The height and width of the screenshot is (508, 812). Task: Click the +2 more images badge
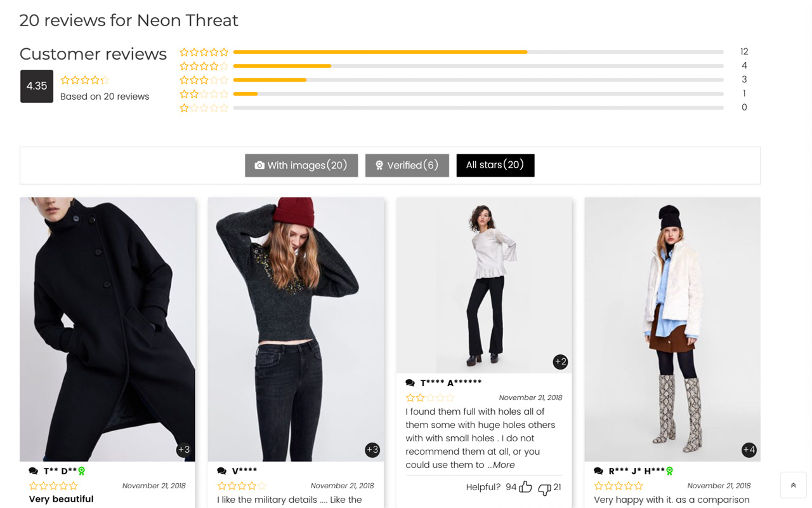(x=560, y=362)
